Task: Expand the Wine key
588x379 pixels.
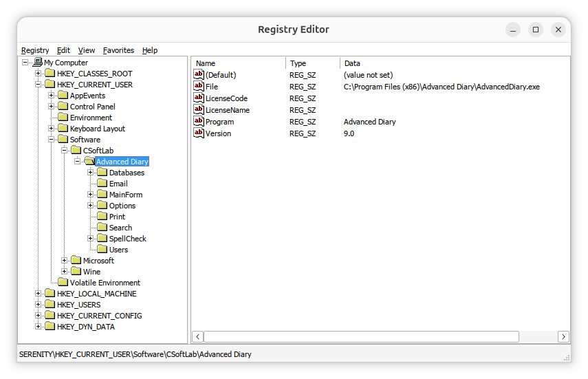Action: (64, 271)
